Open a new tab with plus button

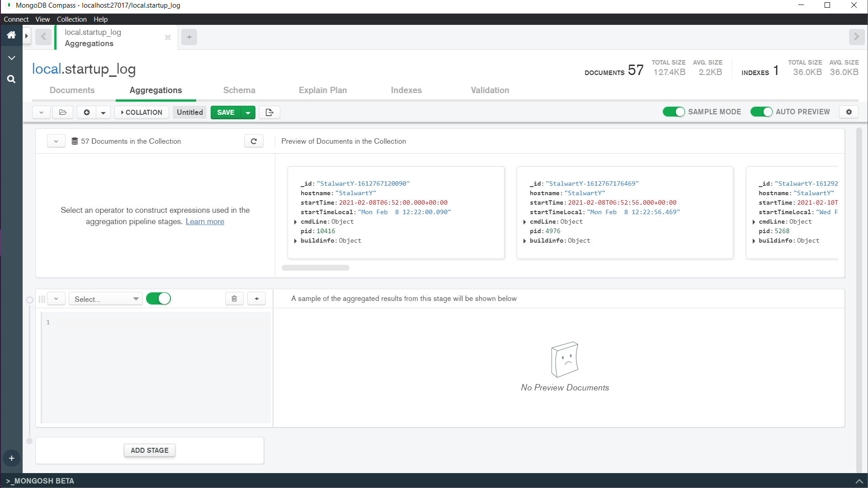(189, 37)
